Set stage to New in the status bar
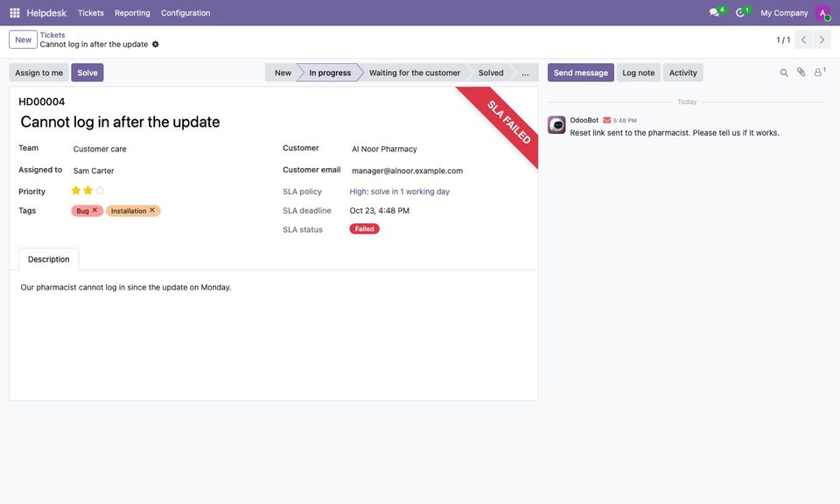840x504 pixels. (x=283, y=73)
